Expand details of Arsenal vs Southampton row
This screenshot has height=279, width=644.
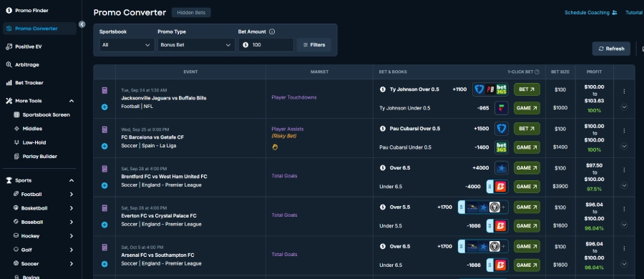pyautogui.click(x=624, y=264)
